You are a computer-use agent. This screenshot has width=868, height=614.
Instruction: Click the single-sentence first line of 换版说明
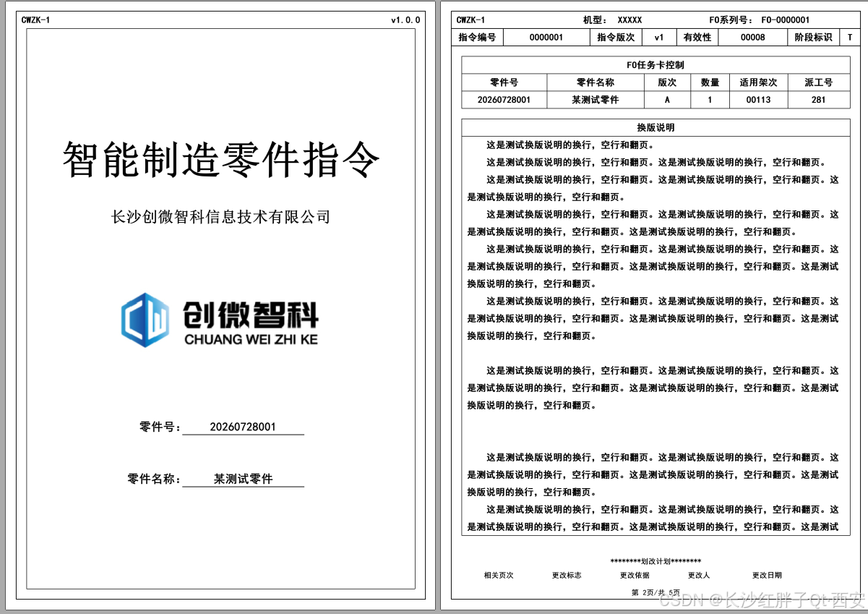tap(570, 145)
